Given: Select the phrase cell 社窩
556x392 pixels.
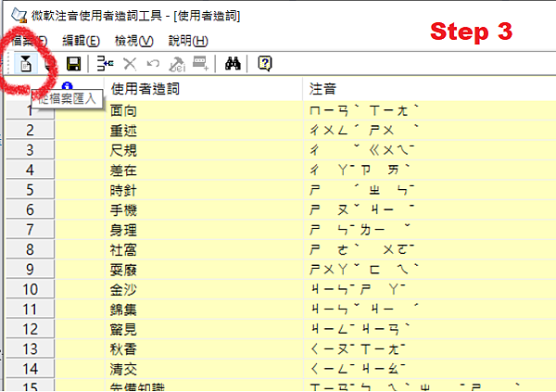Looking at the screenshot, I should [204, 249].
